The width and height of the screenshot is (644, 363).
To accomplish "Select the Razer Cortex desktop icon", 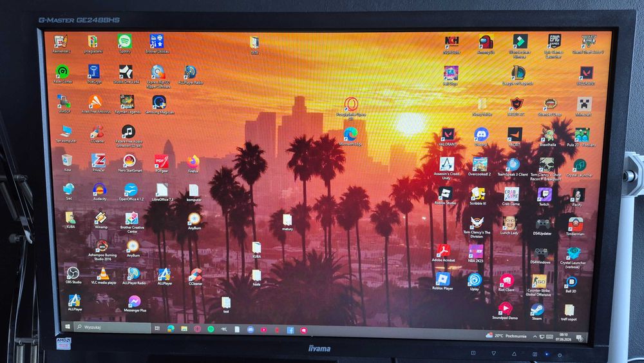I will pyautogui.click(x=62, y=74).
